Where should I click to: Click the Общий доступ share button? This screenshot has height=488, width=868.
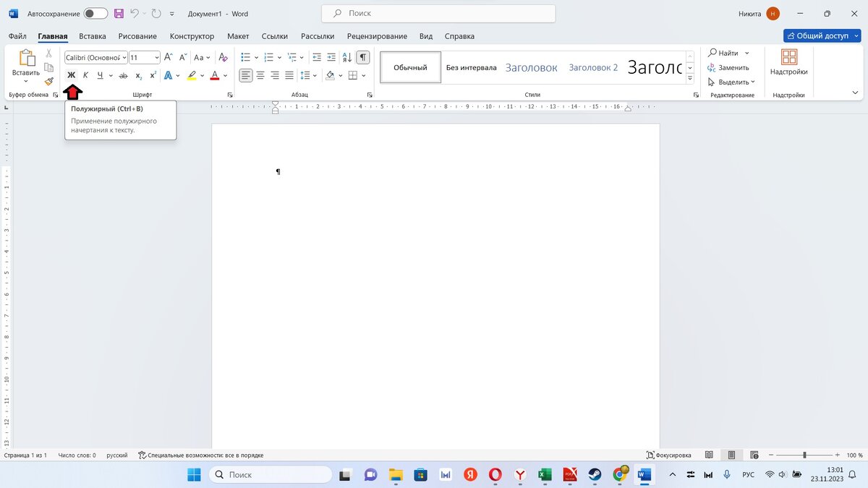tap(822, 35)
